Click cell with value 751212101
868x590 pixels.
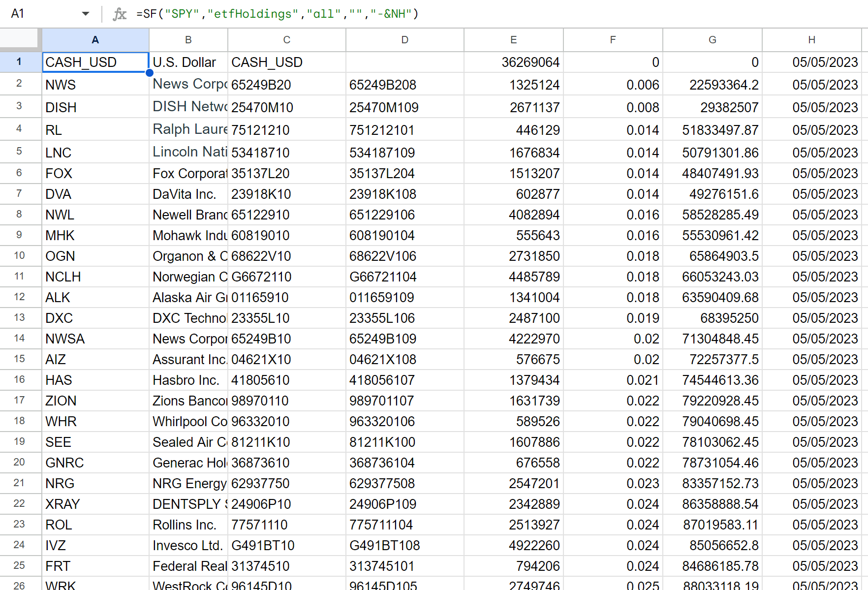pos(405,129)
